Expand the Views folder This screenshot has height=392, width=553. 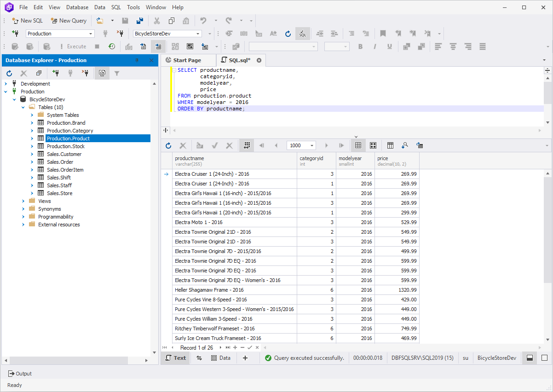[x=23, y=201]
